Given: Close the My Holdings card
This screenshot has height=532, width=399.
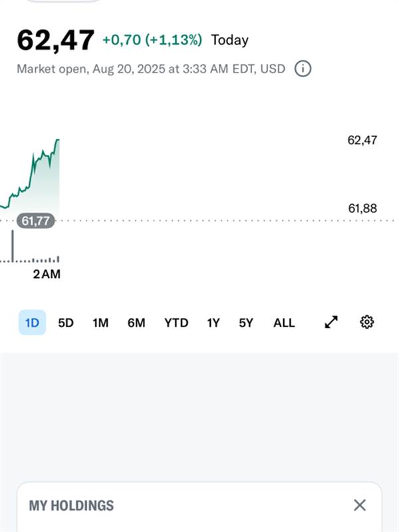Looking at the screenshot, I should click(360, 505).
